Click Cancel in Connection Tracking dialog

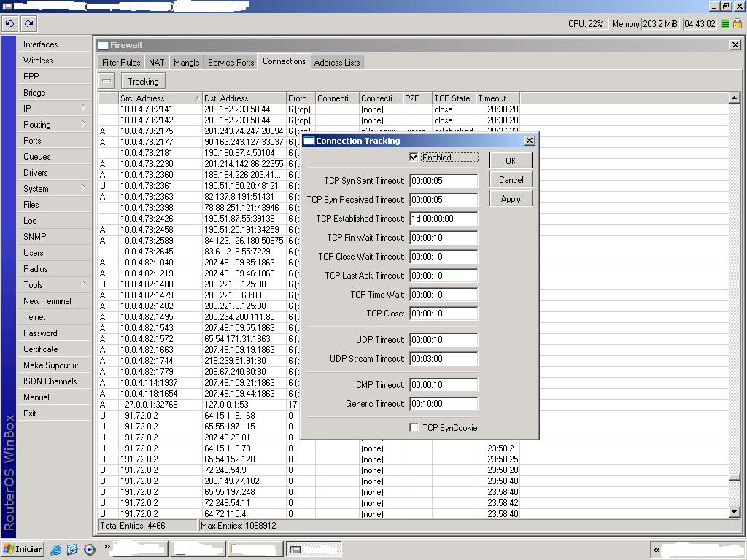click(x=511, y=179)
